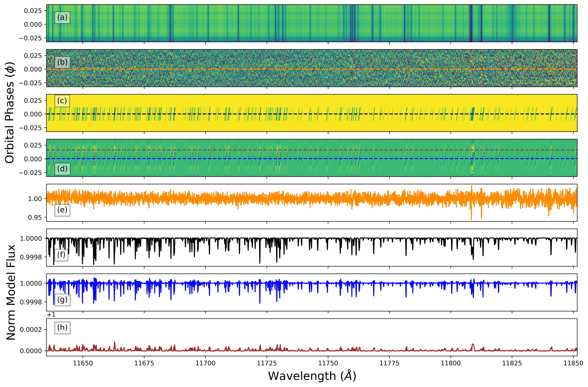Click the (c) panel label box

(x=62, y=101)
